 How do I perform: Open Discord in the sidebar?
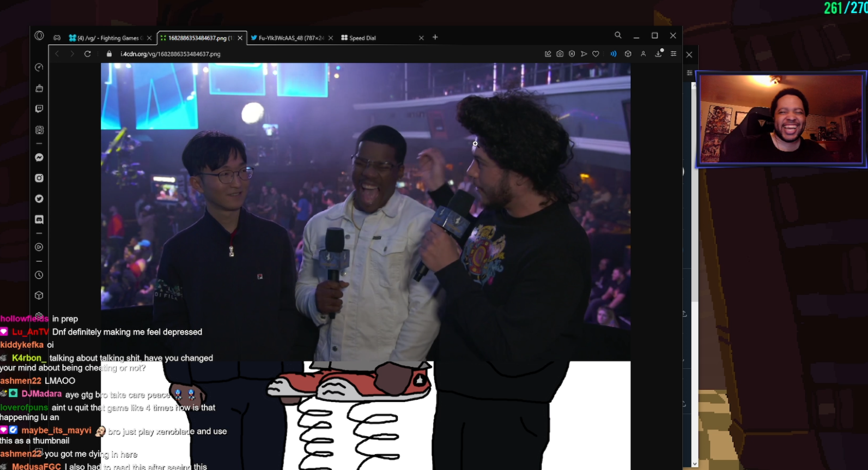click(39, 220)
